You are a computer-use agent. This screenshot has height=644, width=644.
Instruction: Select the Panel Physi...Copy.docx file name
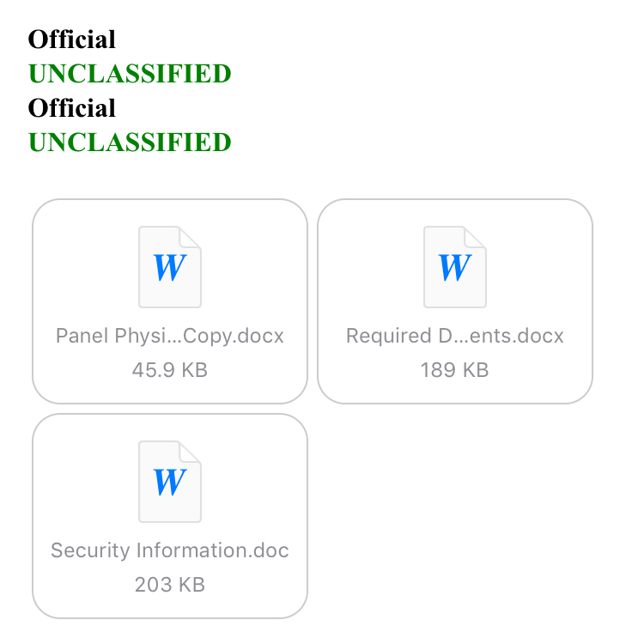pos(170,336)
